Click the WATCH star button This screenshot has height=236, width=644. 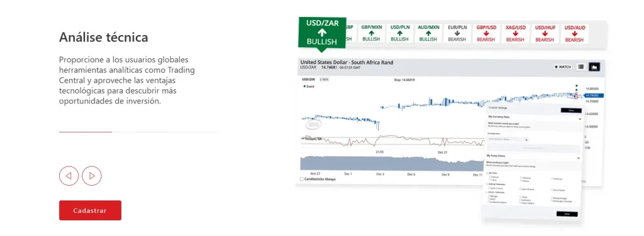[x=563, y=67]
